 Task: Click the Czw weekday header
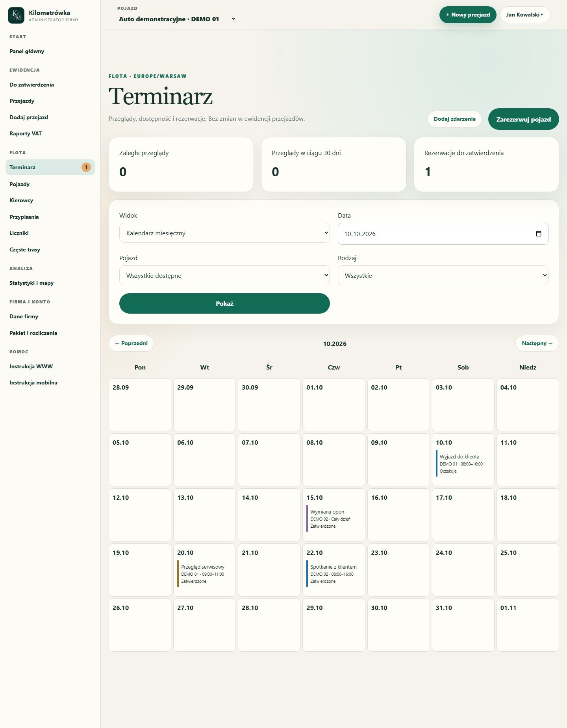(334, 367)
